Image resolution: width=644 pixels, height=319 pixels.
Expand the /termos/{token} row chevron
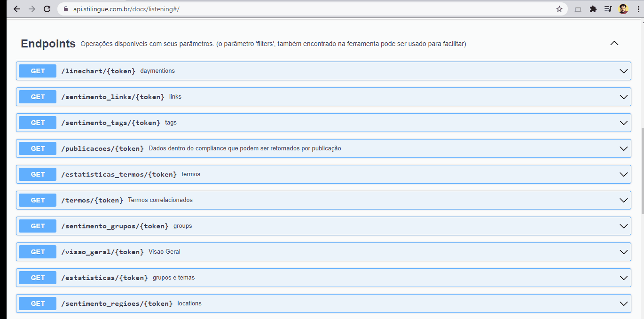[x=624, y=200]
